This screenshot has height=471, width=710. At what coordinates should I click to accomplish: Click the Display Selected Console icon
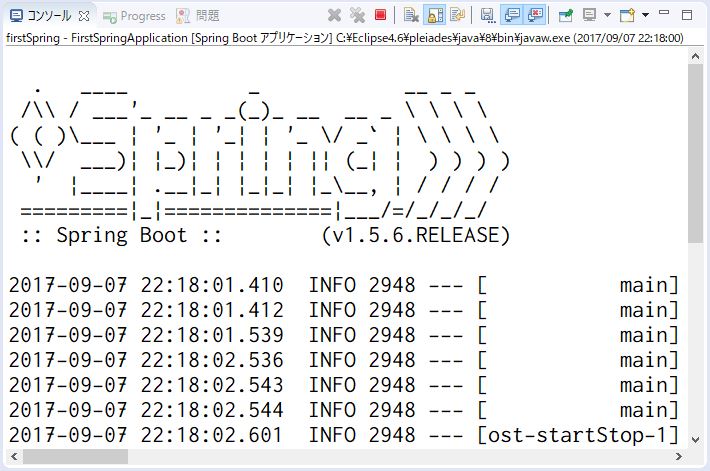(x=589, y=15)
